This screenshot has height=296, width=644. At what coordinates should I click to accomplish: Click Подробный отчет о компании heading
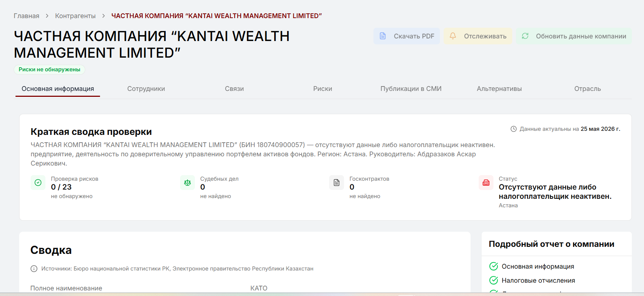(x=551, y=244)
